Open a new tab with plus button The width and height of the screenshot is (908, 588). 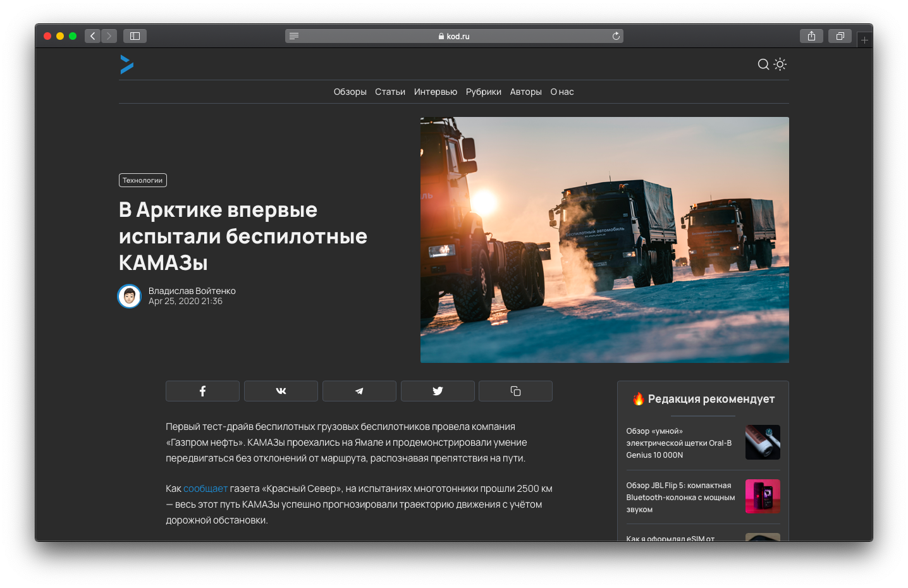tap(864, 40)
